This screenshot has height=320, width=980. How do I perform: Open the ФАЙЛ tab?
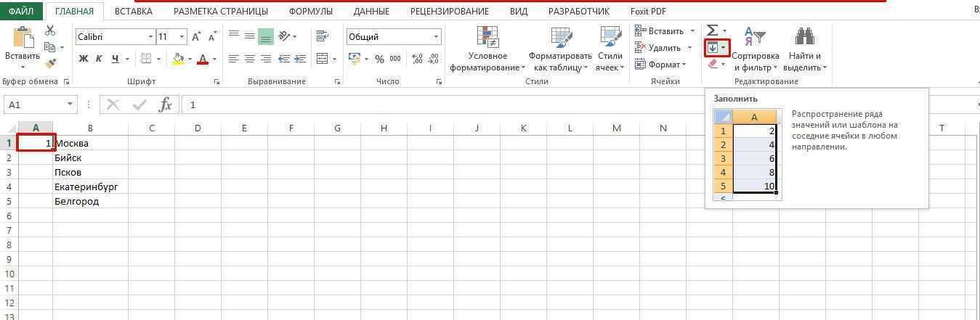[22, 12]
